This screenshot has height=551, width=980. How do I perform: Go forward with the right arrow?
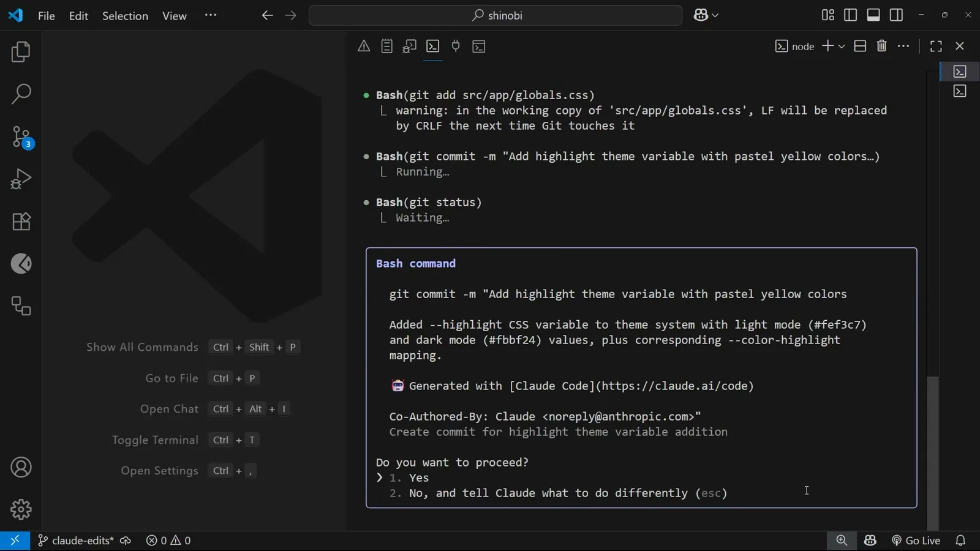point(291,15)
